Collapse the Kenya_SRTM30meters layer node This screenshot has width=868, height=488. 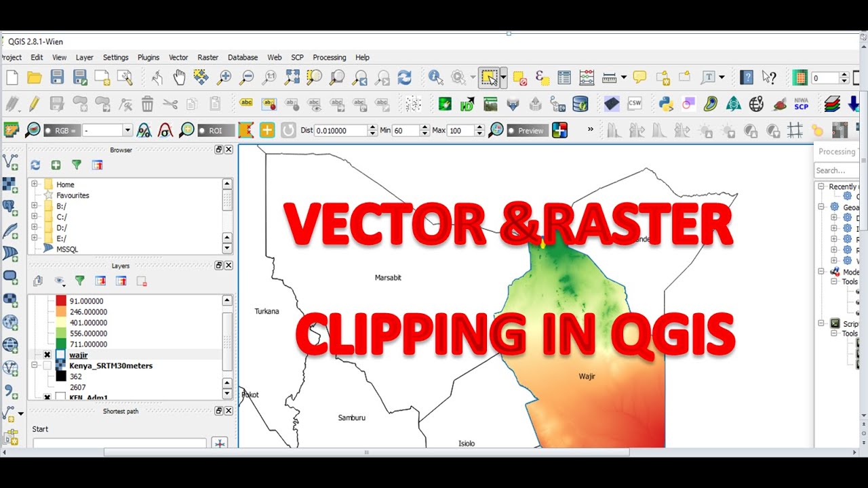[34, 365]
